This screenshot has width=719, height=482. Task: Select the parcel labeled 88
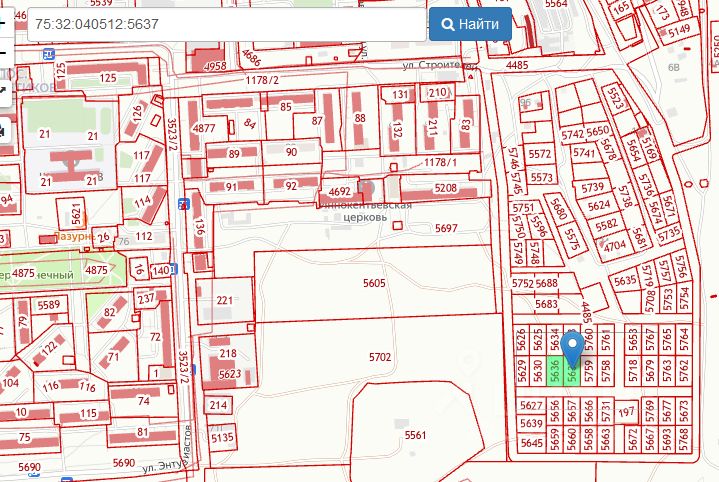[x=360, y=118]
